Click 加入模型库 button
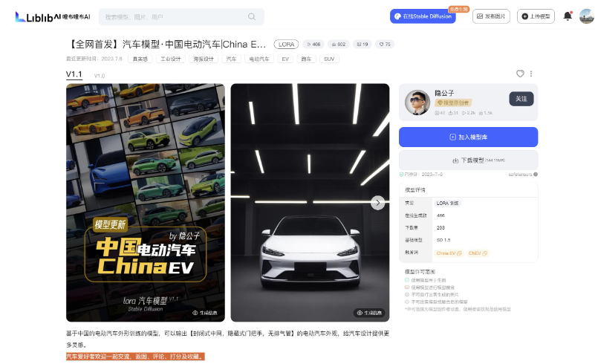 [468, 137]
